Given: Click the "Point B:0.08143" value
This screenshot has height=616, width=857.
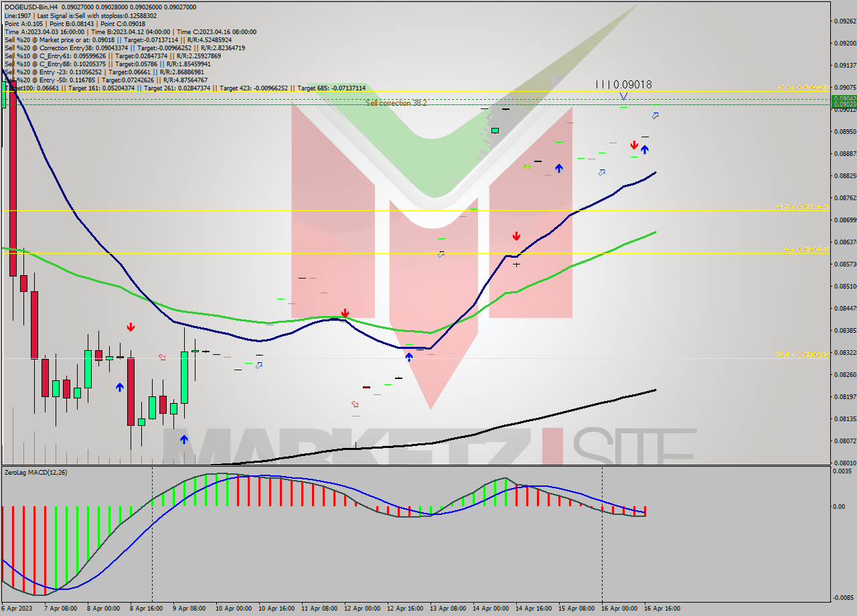Looking at the screenshot, I should [73, 23].
